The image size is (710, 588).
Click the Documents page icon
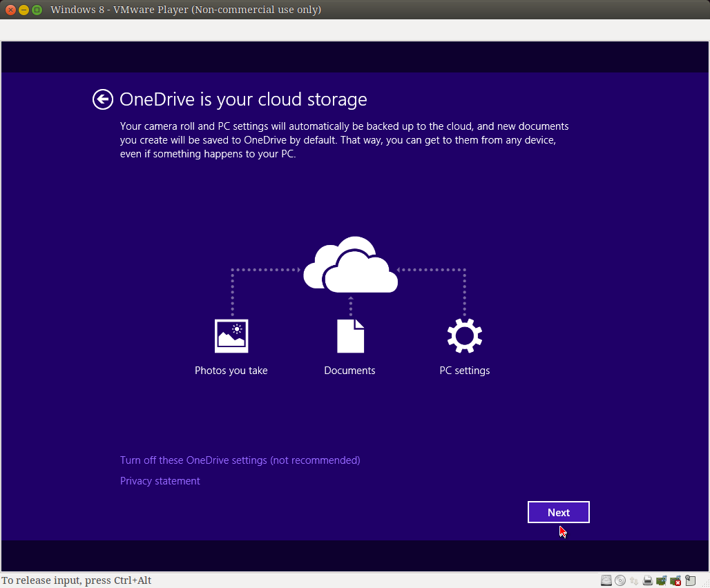[x=350, y=336]
